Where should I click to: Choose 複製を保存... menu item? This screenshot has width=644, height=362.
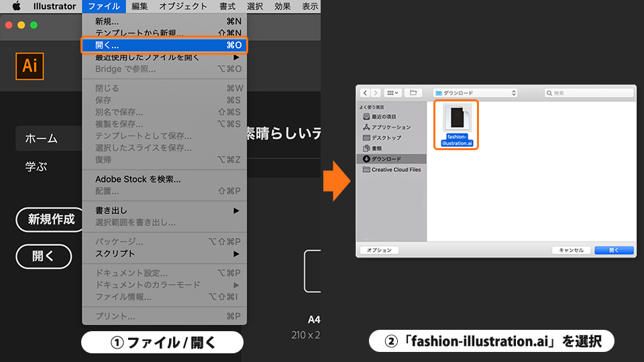(x=164, y=124)
